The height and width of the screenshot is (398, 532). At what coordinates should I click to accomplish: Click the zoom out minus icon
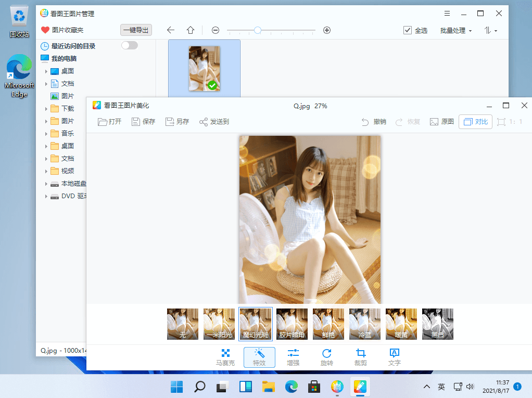pos(216,30)
